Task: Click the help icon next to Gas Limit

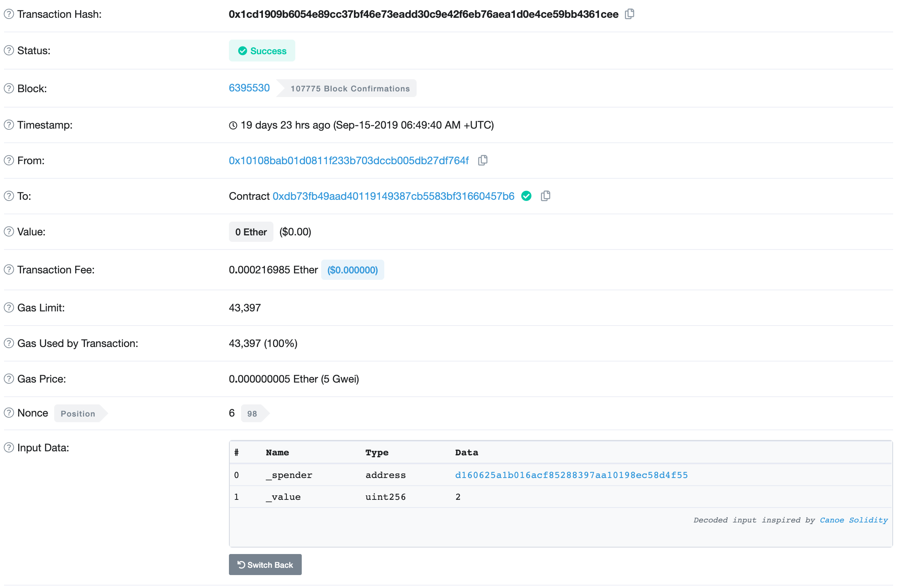Action: pyautogui.click(x=9, y=308)
